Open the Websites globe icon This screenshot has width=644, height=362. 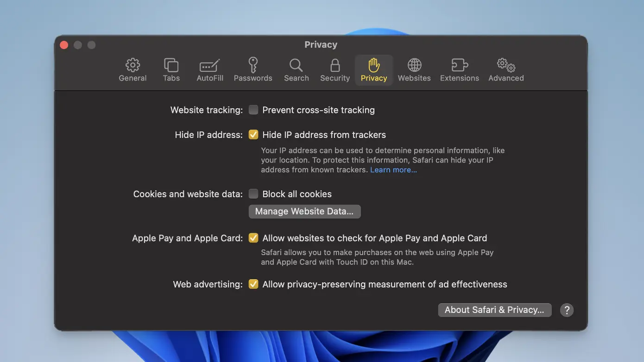(x=414, y=65)
